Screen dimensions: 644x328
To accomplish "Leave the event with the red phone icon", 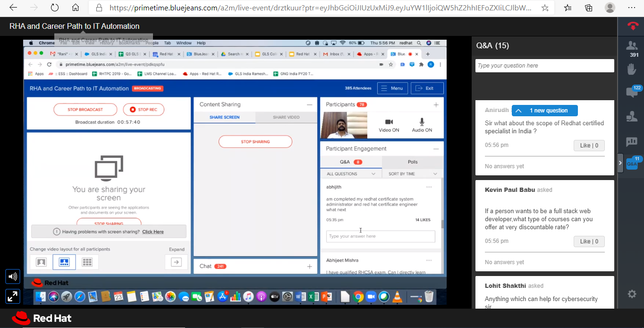I will click(633, 26).
